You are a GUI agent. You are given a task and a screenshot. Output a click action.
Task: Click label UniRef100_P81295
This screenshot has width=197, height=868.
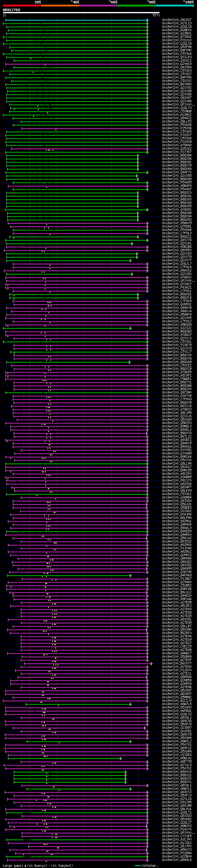coord(177,803)
